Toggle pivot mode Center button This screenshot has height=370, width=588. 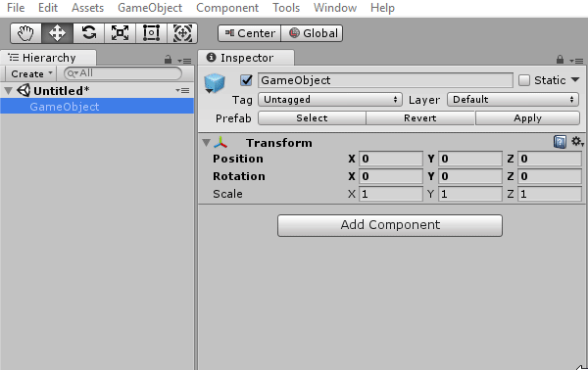pos(249,33)
